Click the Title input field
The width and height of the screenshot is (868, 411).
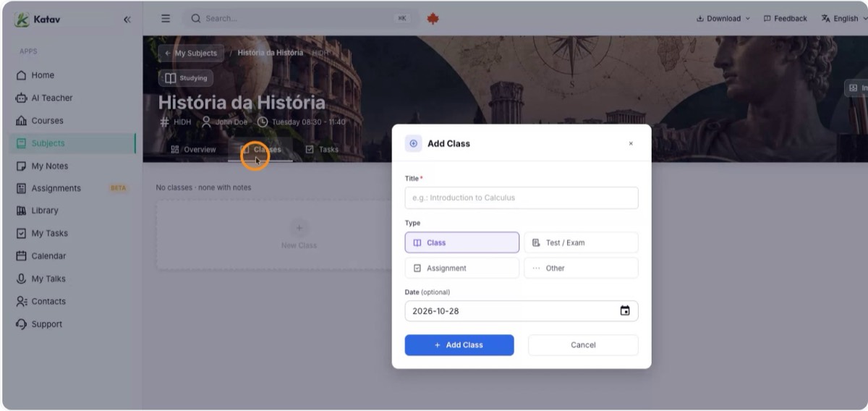522,198
